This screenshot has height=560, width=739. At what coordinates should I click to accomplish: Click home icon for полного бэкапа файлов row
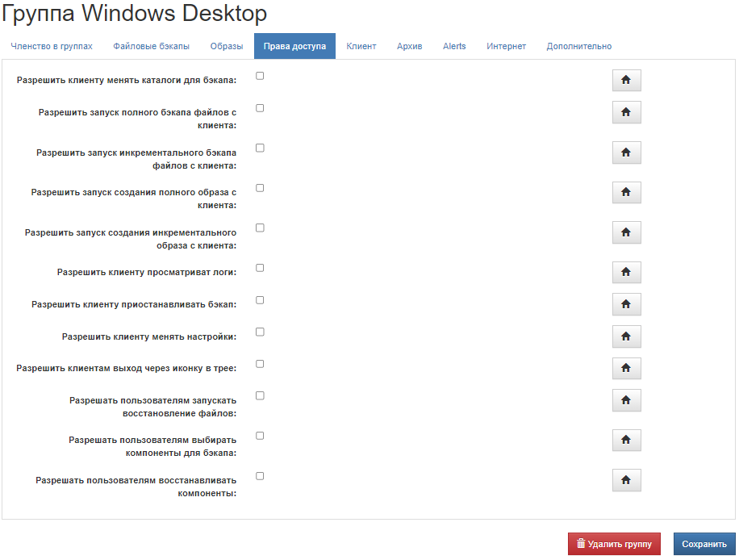coord(626,112)
